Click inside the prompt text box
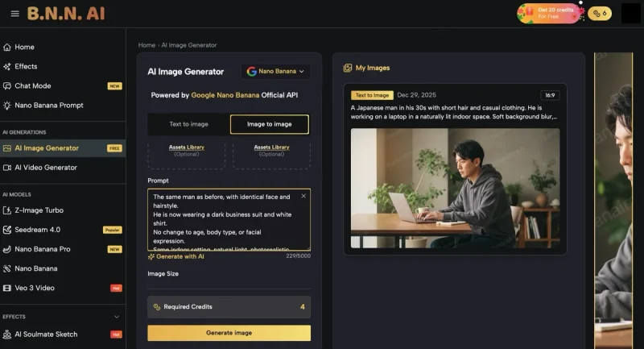Screen dimensions: 644x349 (x=229, y=220)
